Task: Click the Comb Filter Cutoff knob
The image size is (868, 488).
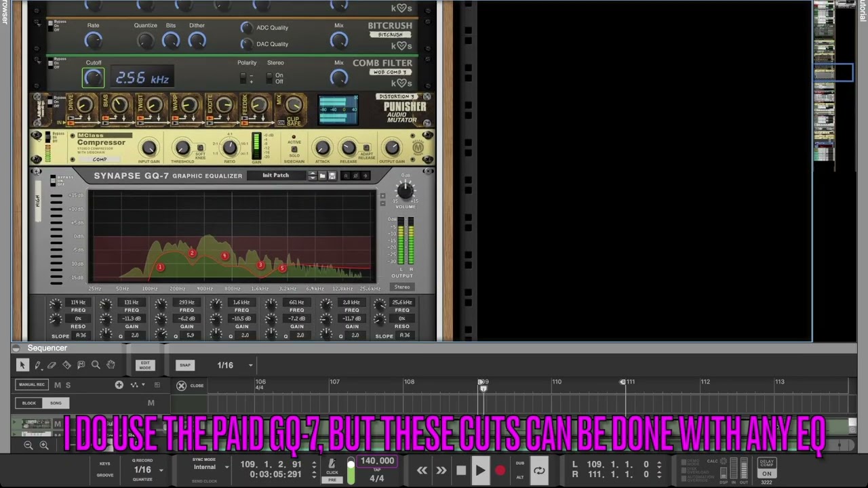Action: [94, 78]
